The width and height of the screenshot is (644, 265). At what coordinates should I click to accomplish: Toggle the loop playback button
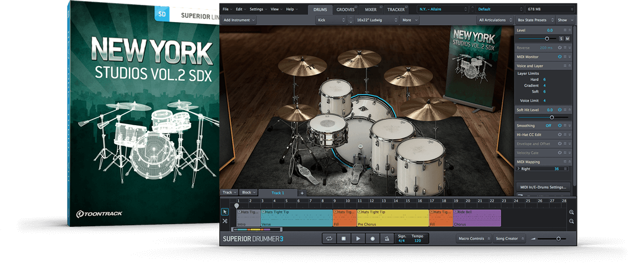coord(329,239)
